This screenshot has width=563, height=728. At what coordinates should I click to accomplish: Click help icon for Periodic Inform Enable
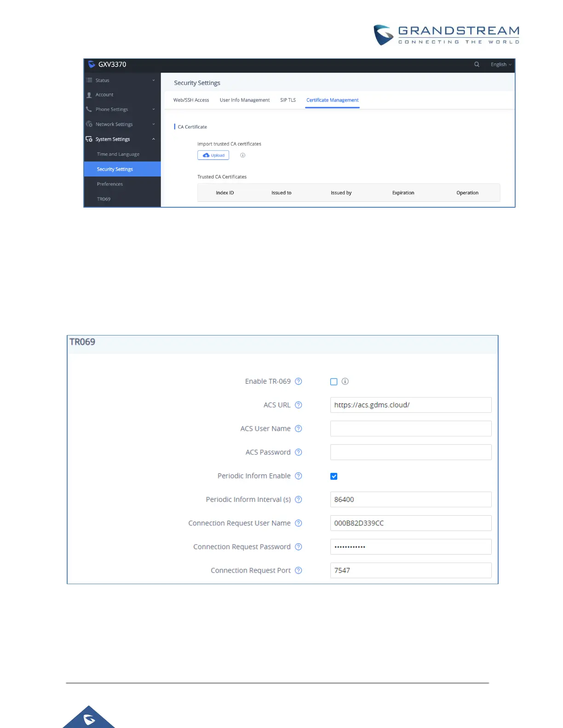tap(299, 476)
